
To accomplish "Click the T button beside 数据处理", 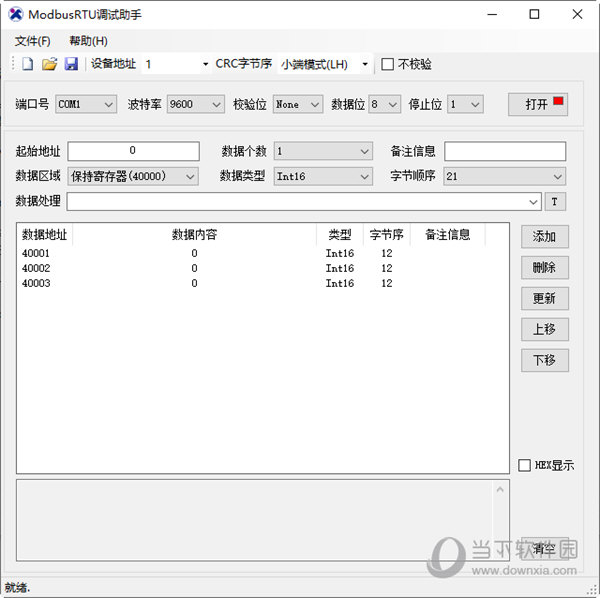I will 555,202.
